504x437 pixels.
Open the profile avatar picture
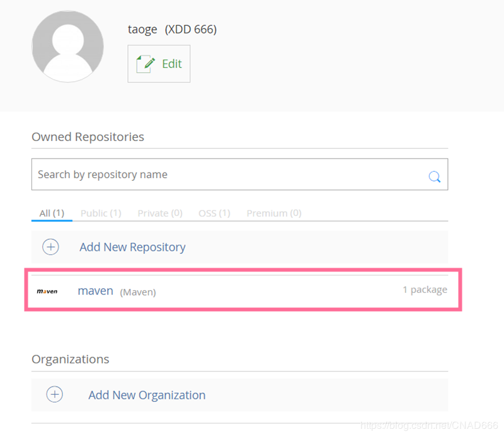point(67,46)
